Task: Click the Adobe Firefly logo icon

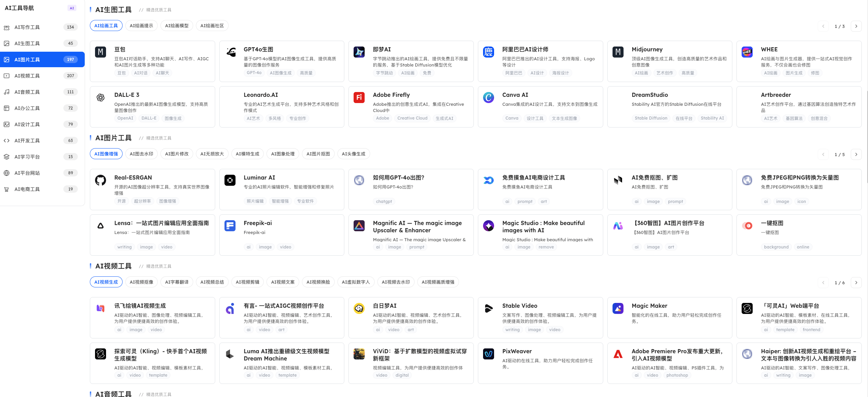Action: coord(359,98)
